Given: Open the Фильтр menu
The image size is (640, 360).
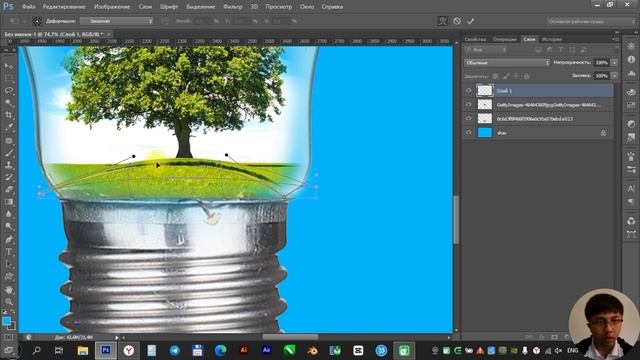Looking at the screenshot, I should [x=233, y=7].
